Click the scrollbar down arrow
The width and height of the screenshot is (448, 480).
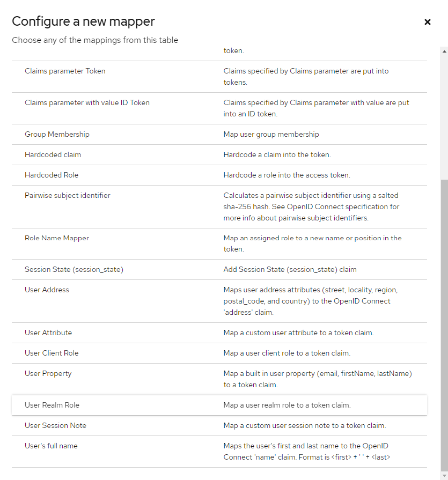444,475
